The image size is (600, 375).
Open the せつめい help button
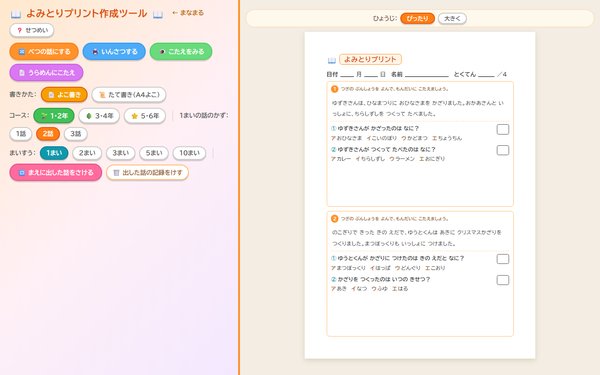32,30
